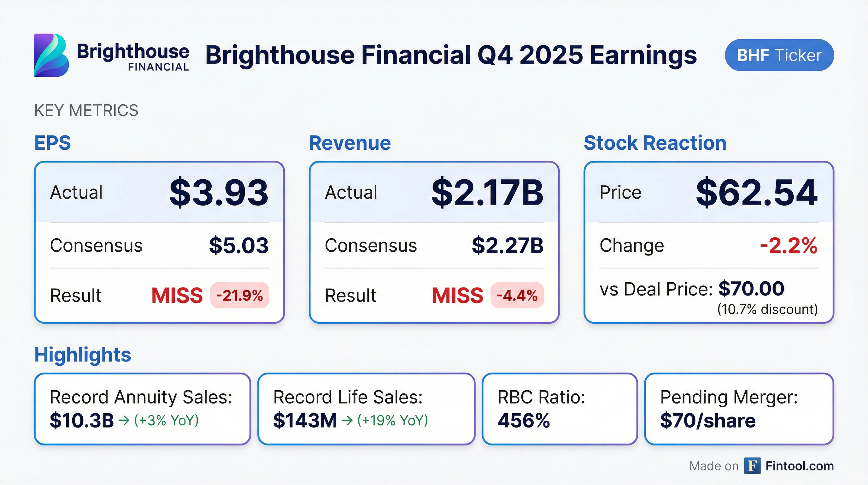Click the EPS miss -21.9% badge
Image resolution: width=868 pixels, height=485 pixels.
click(x=240, y=296)
